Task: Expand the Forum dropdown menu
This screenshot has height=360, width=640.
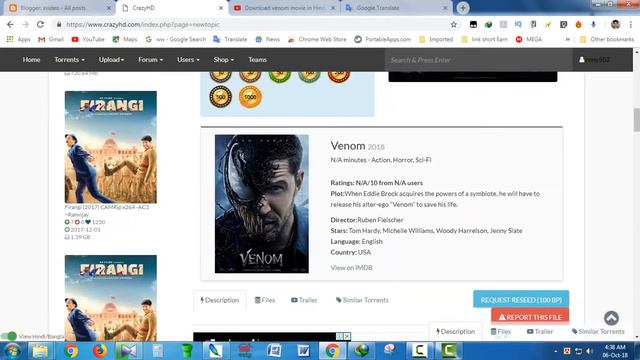Action: pyautogui.click(x=150, y=60)
